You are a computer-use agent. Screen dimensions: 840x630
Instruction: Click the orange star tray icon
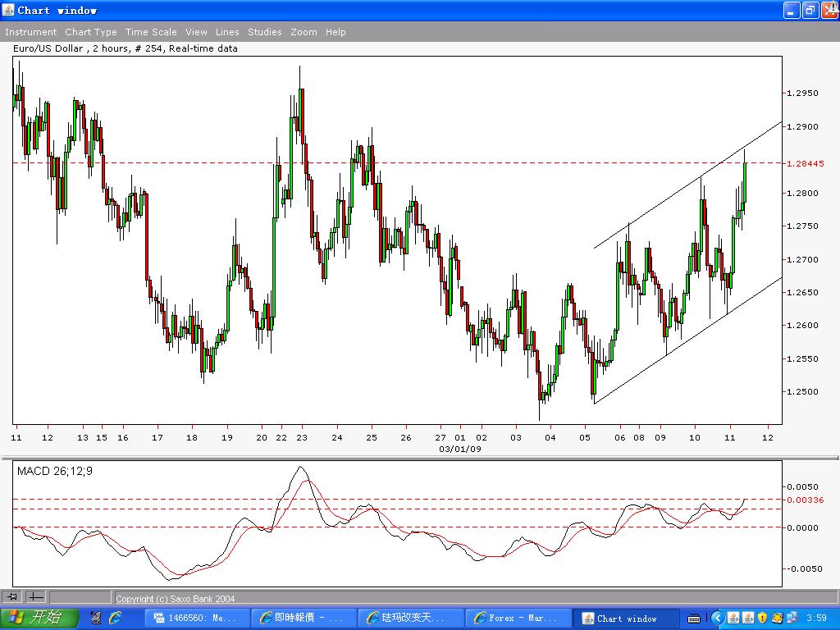(x=777, y=619)
